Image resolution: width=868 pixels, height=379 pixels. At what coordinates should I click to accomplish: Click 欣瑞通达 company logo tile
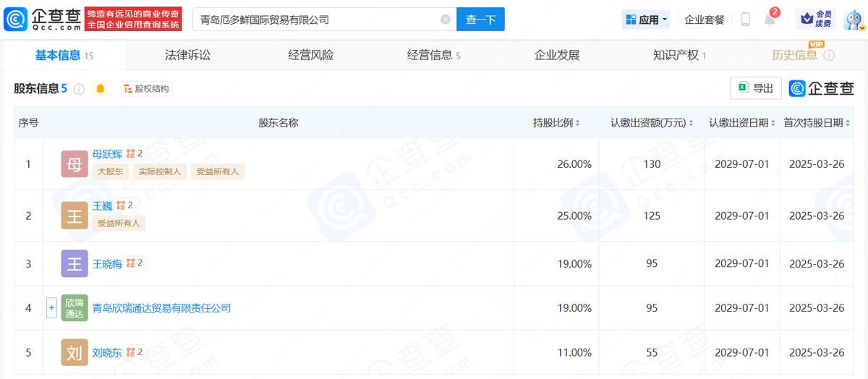pyautogui.click(x=75, y=308)
